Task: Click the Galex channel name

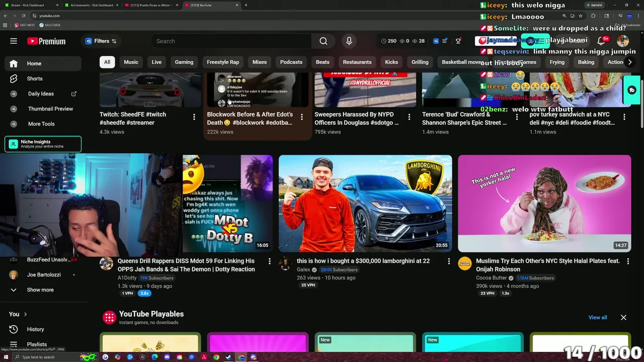Action: (x=303, y=269)
